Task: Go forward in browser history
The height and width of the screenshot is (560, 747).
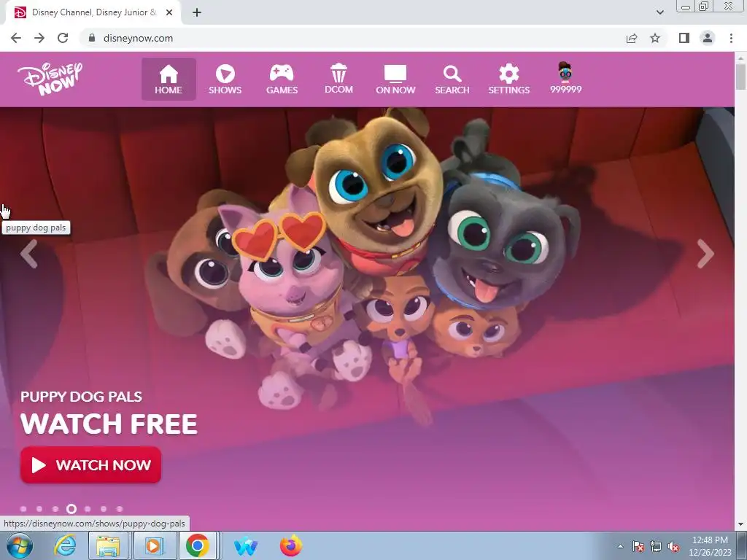Action: point(39,38)
